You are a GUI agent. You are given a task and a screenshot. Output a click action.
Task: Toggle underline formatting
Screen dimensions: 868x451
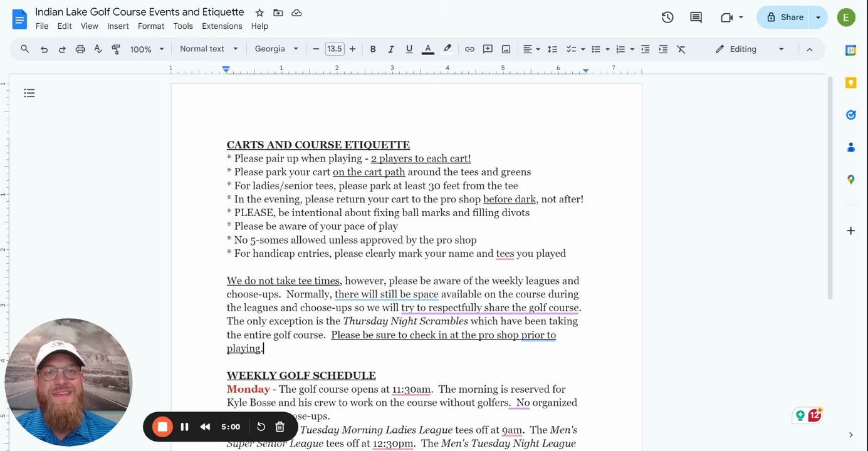[x=409, y=49]
